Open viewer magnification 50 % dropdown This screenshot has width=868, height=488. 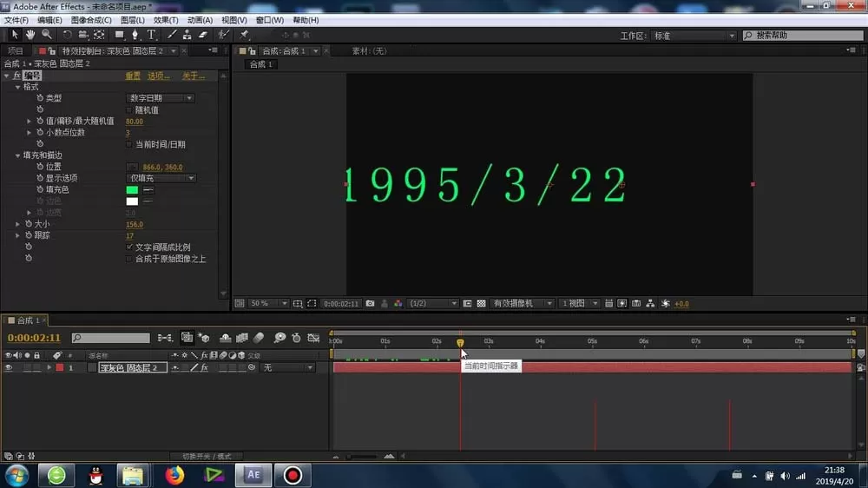pyautogui.click(x=269, y=304)
